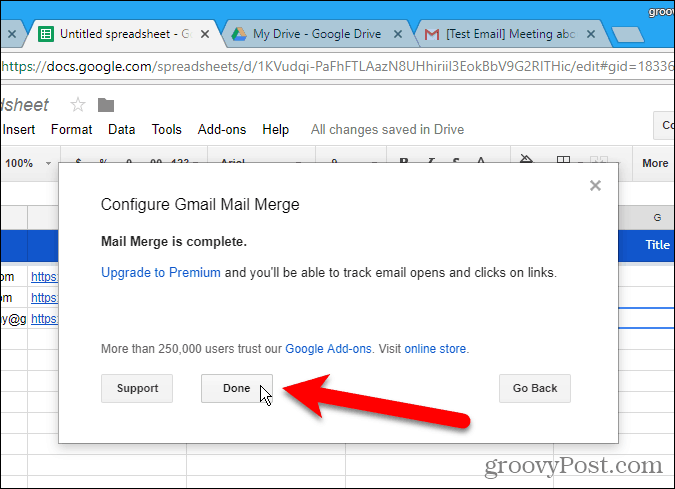Screen dimensions: 675x489
Task: Open the Data menu
Action: [x=121, y=130]
